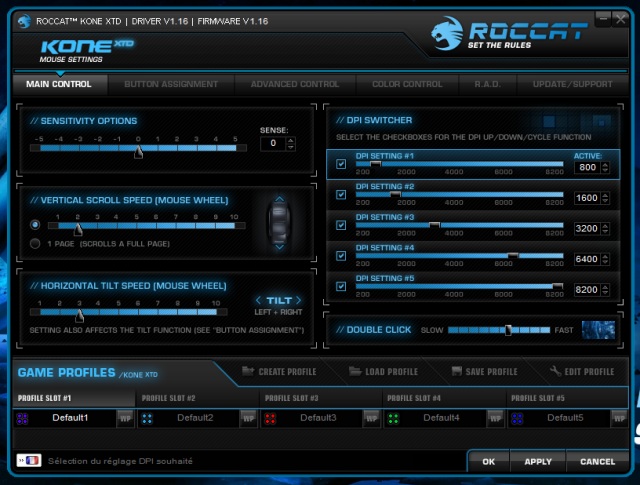Image resolution: width=640 pixels, height=485 pixels.
Task: Click the Sense value input field
Action: point(273,143)
